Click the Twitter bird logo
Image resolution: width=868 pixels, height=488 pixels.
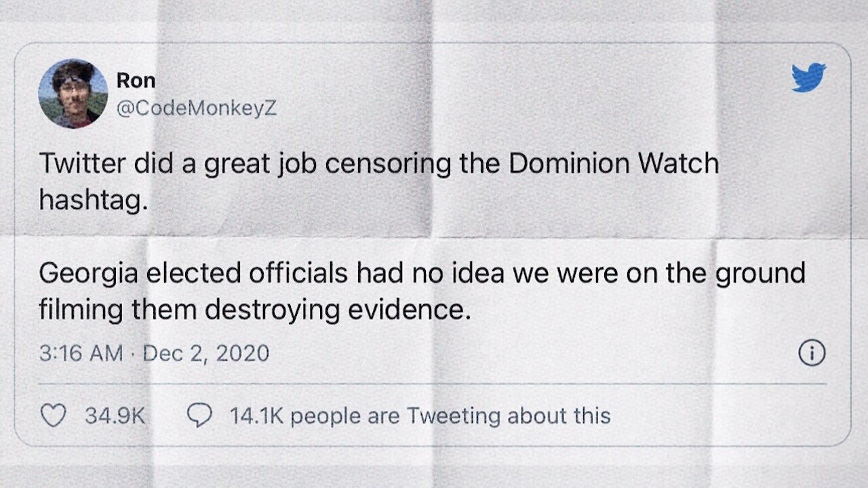(808, 77)
